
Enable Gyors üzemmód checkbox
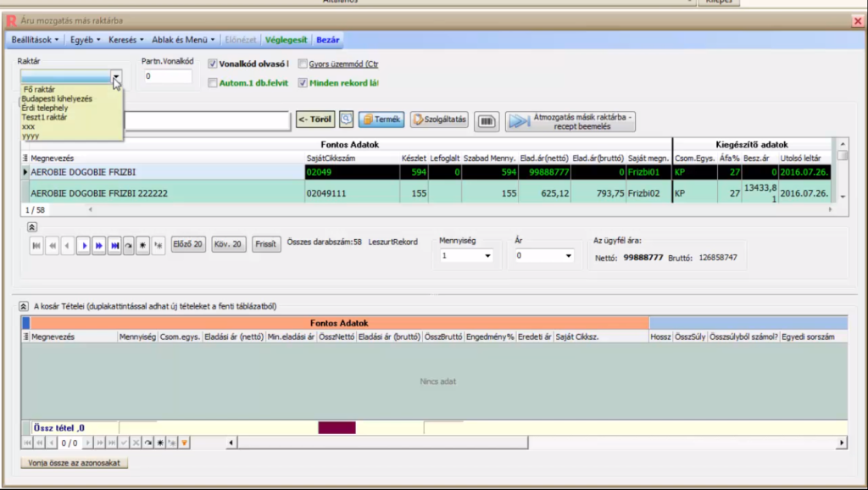303,64
